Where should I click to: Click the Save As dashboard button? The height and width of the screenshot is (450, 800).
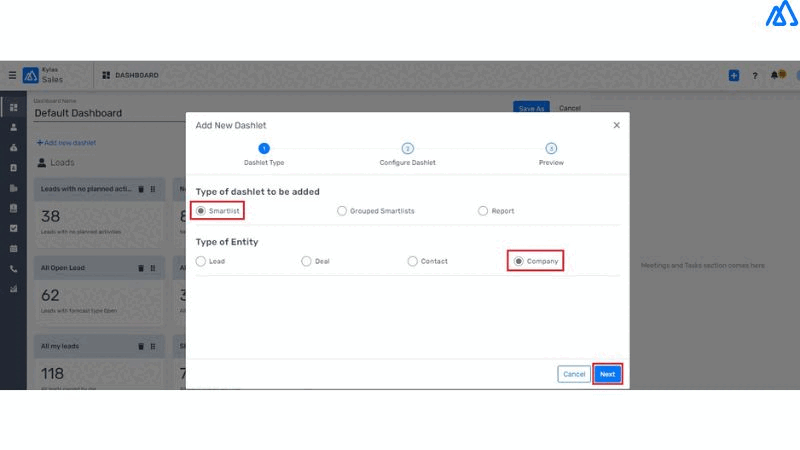tap(531, 107)
